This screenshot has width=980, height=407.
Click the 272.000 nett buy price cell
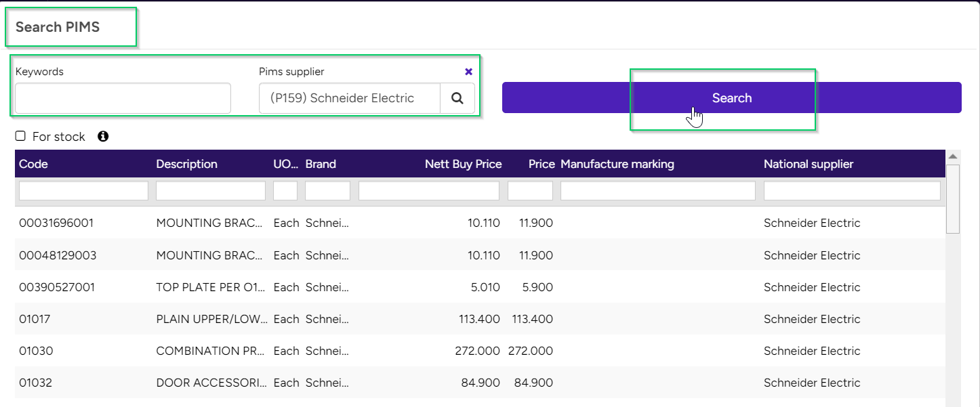[x=477, y=351]
